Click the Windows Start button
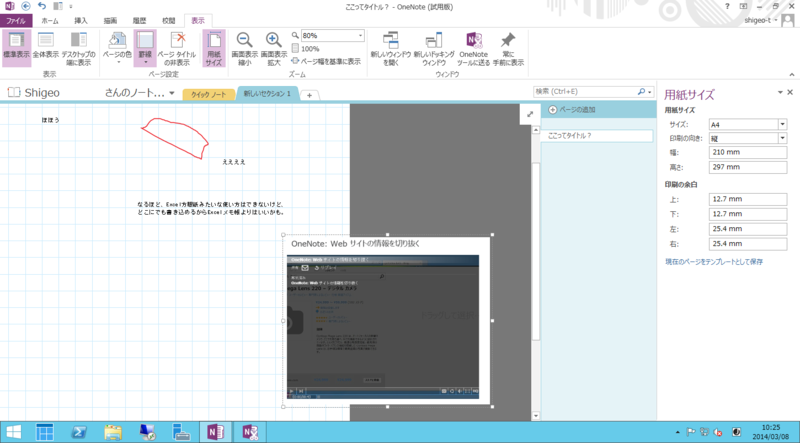 pyautogui.click(x=14, y=432)
